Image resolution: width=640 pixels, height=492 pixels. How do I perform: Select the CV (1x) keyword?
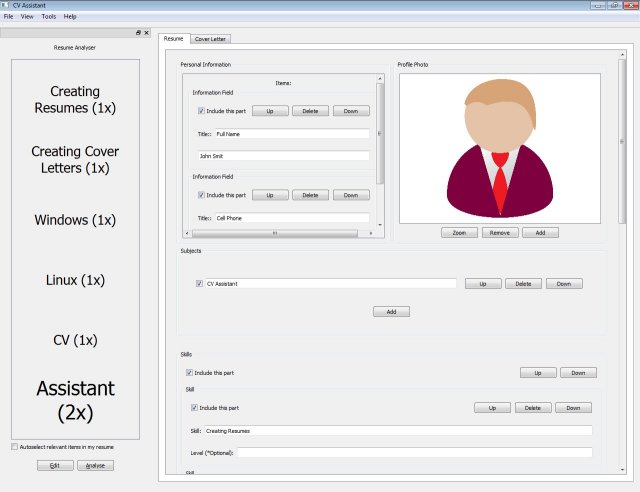pos(75,340)
